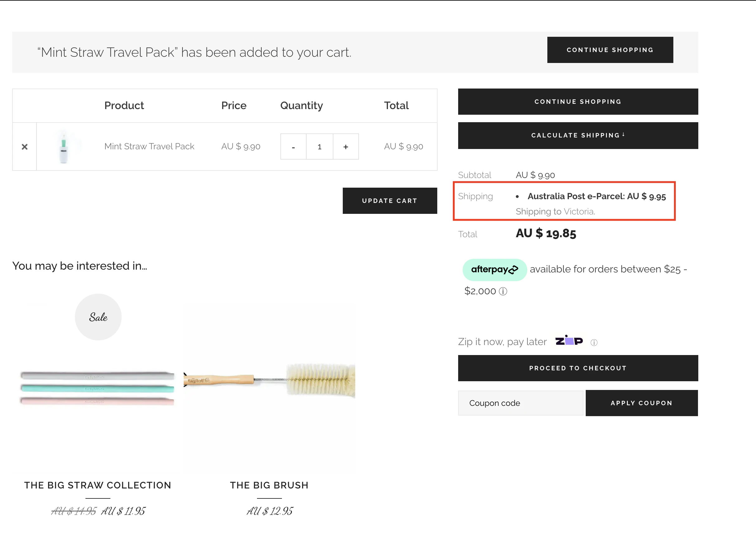Click Continue Shopping in notification banner
This screenshot has height=548, width=756.
click(x=610, y=50)
